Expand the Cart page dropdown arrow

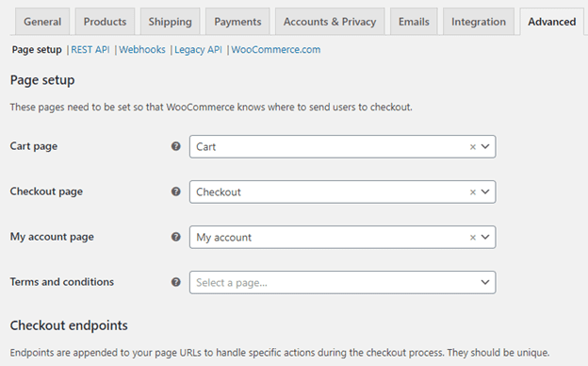tap(485, 146)
